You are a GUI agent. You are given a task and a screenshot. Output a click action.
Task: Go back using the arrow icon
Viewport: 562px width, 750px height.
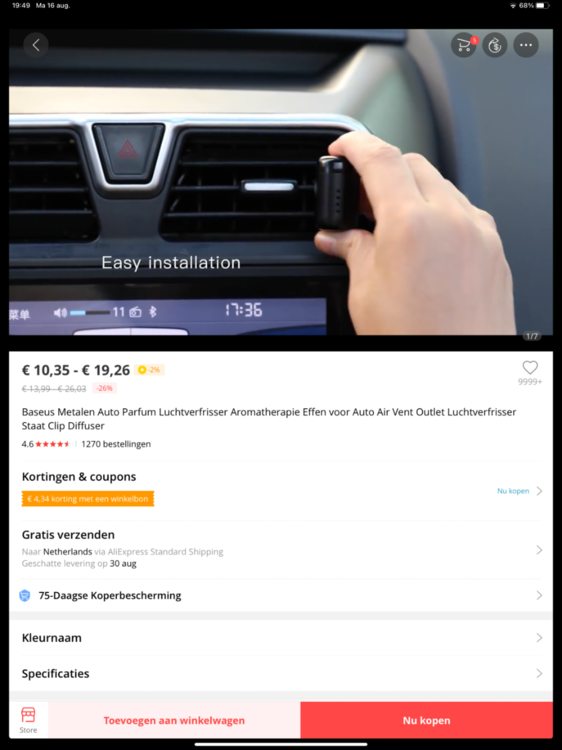pos(36,45)
